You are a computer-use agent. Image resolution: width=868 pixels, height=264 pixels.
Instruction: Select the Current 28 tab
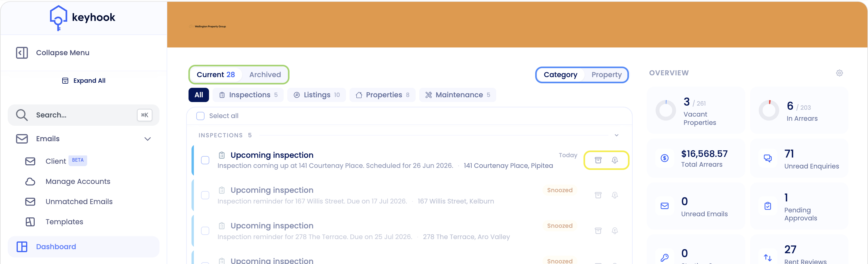pyautogui.click(x=216, y=75)
